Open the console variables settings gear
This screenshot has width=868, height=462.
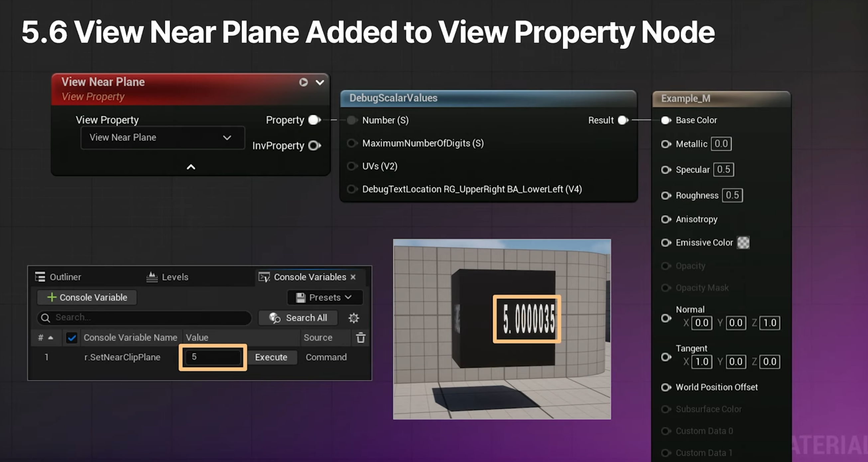pyautogui.click(x=353, y=318)
